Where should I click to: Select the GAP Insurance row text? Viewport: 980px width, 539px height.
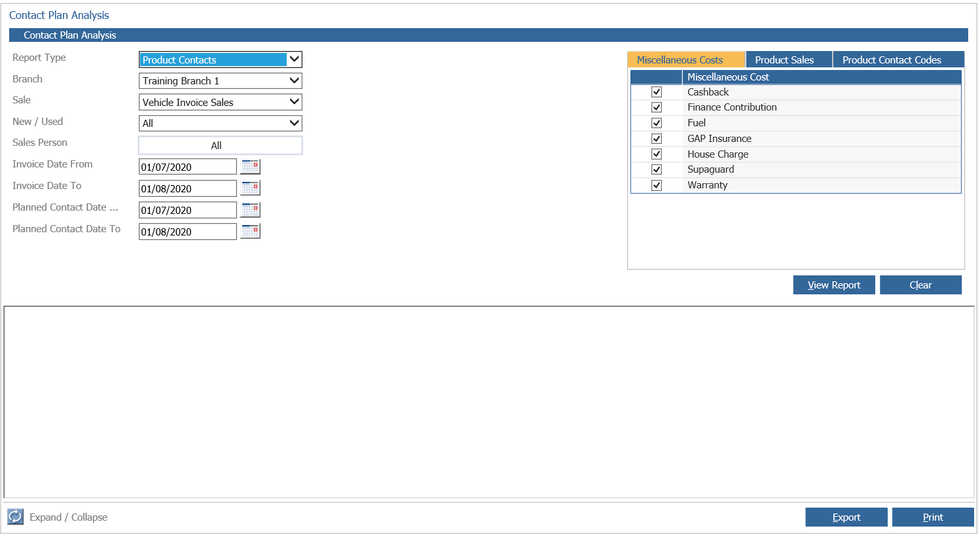pyautogui.click(x=719, y=139)
